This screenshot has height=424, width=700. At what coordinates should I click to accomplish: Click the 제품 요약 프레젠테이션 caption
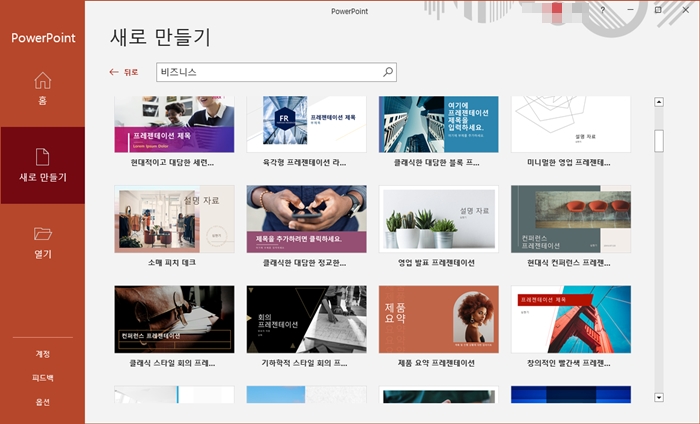point(436,363)
